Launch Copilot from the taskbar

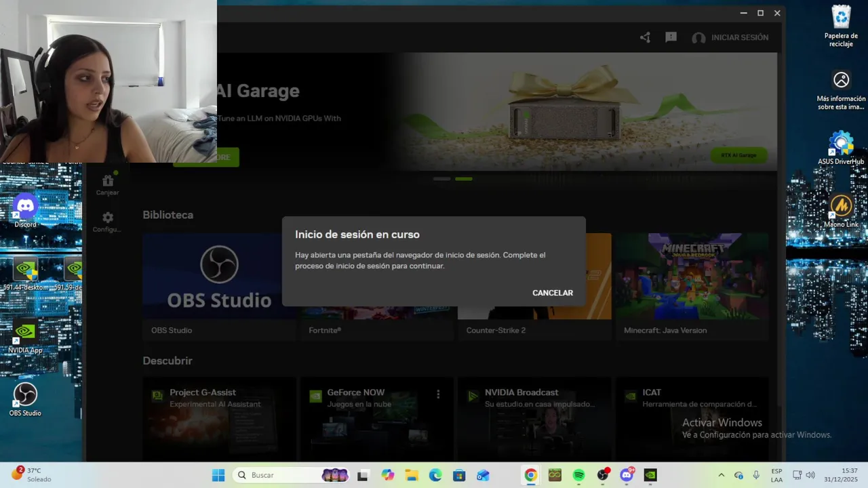(387, 475)
